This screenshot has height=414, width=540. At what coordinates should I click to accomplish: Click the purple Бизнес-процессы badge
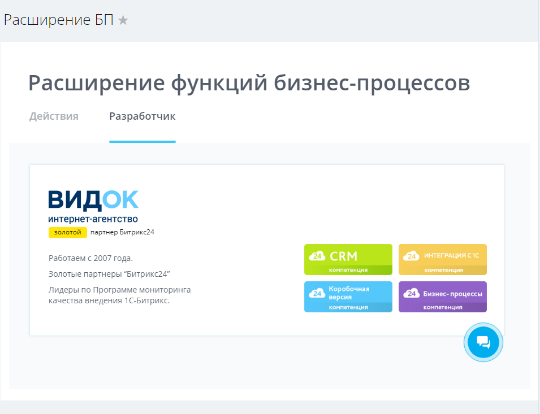pyautogui.click(x=443, y=297)
